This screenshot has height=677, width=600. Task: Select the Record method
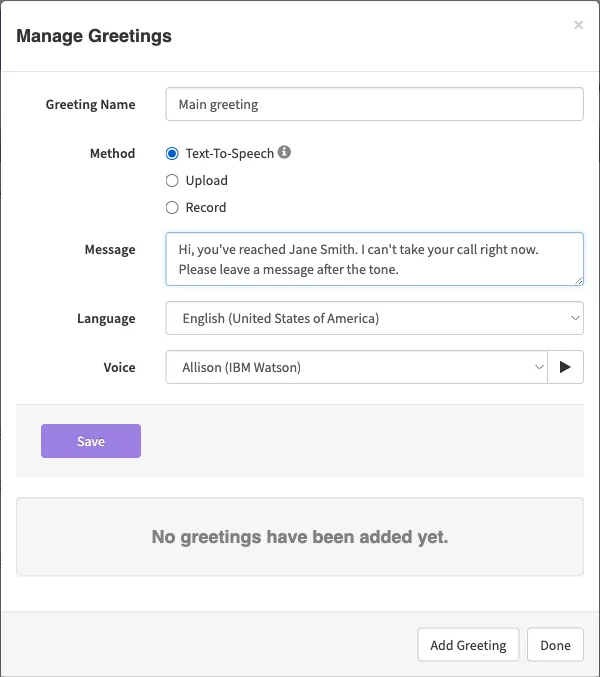(172, 208)
